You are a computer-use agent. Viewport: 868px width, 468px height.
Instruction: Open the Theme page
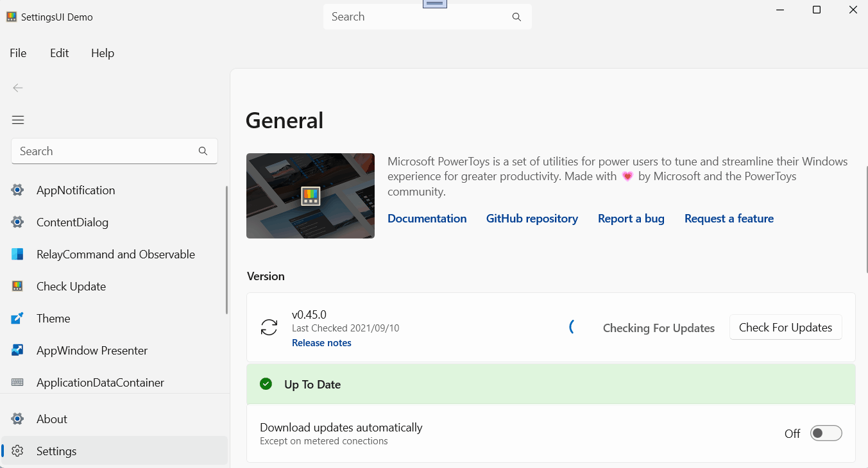[x=114, y=319]
